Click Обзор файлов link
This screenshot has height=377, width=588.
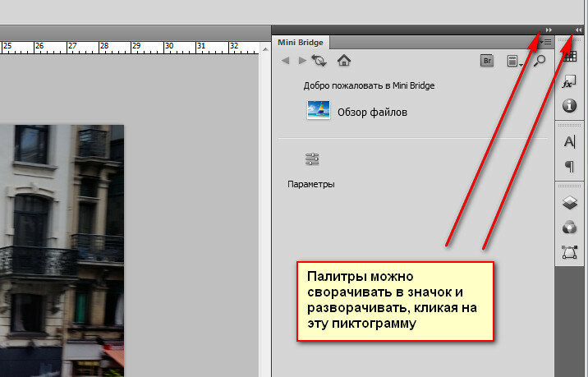(x=372, y=113)
